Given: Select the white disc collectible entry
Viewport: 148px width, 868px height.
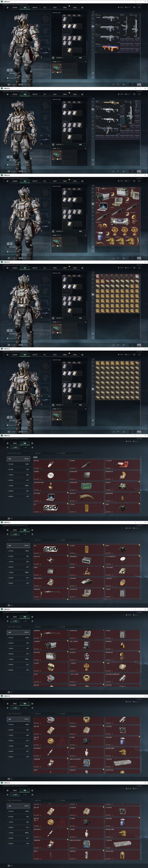Looking at the screenshot, I should pos(51,475).
